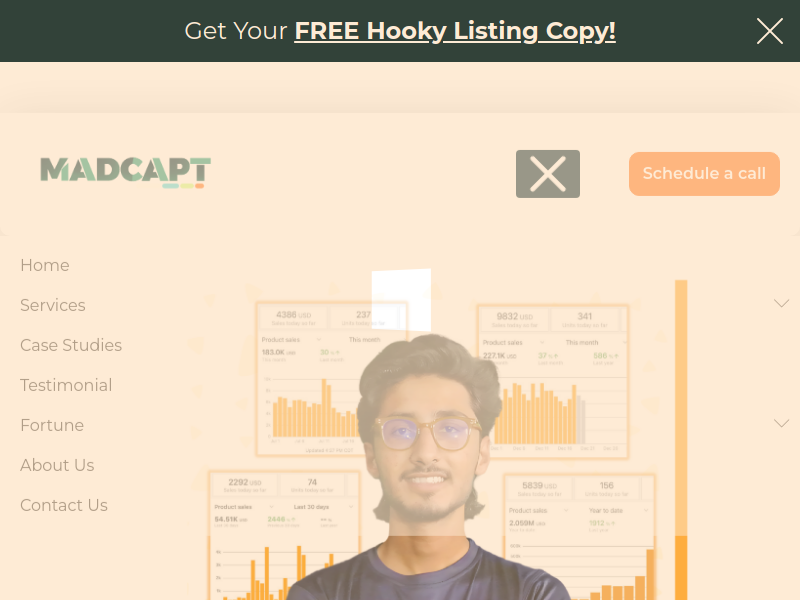Visit the About Us page
Viewport: 800px width, 600px height.
click(x=57, y=465)
